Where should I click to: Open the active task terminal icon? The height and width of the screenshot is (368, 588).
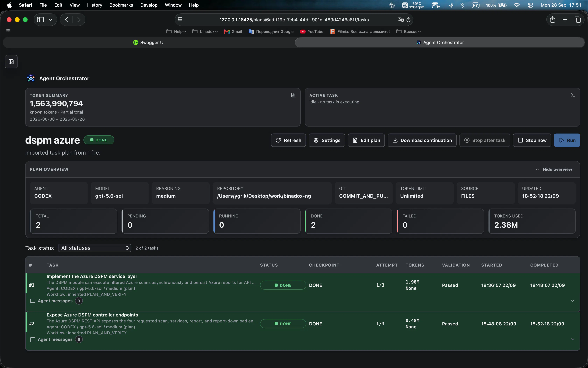573,95
